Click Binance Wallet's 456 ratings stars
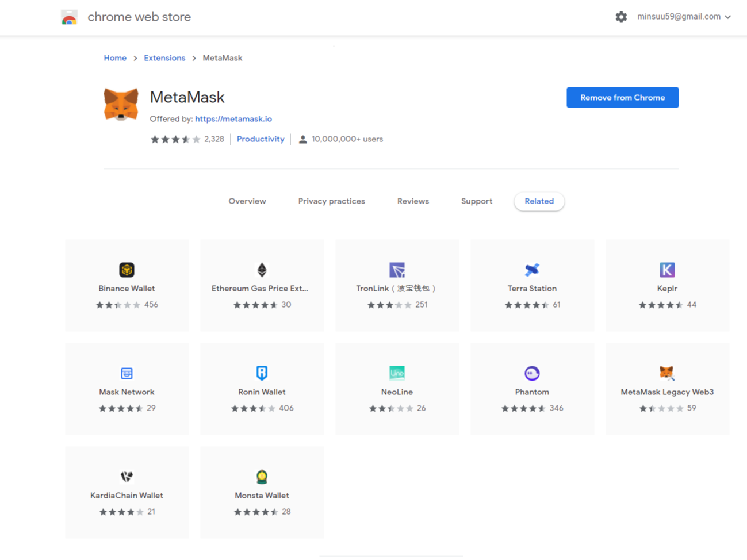The image size is (747, 560). pos(118,305)
